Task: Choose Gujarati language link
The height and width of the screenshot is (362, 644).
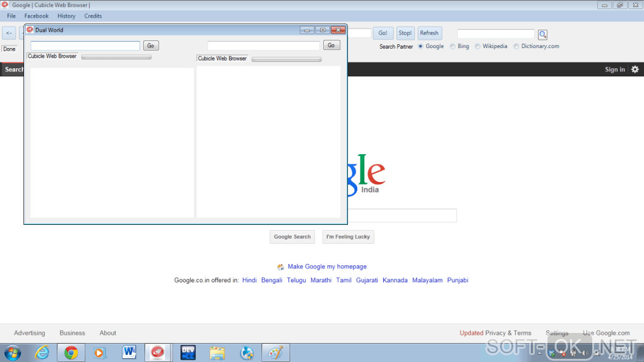Action: click(x=367, y=281)
